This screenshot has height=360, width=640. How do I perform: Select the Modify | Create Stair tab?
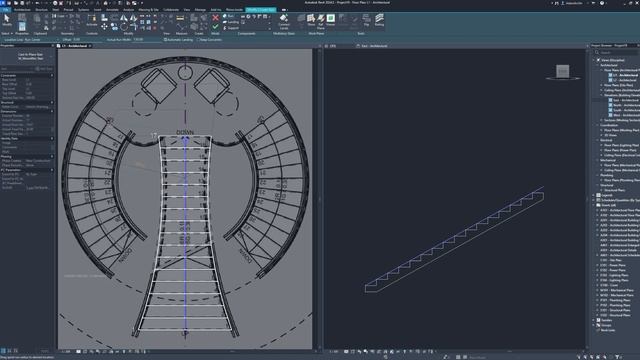(x=260, y=9)
